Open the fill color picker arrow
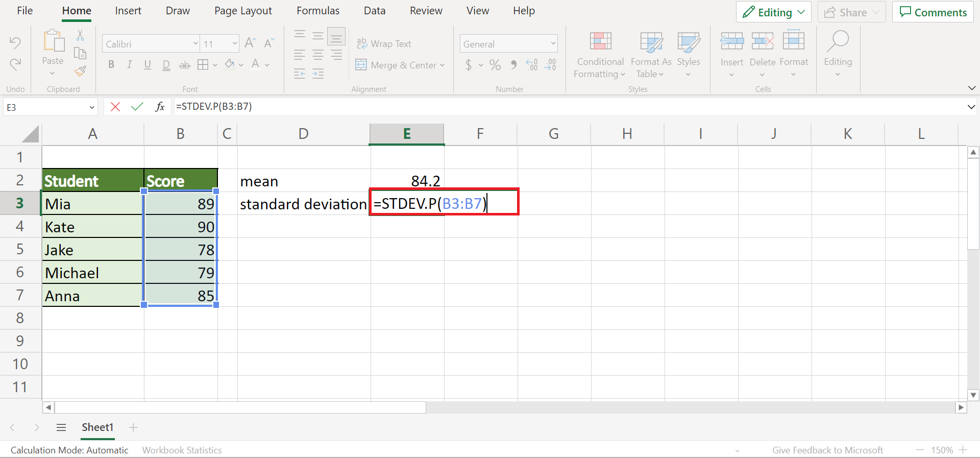980x458 pixels. coord(241,65)
